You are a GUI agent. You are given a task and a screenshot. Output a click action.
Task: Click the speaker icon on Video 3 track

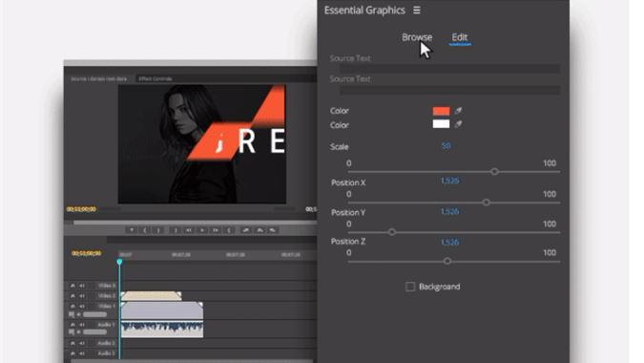(x=82, y=286)
